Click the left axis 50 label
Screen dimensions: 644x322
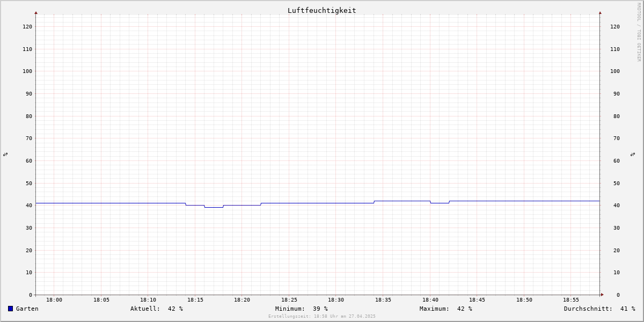pos(29,183)
